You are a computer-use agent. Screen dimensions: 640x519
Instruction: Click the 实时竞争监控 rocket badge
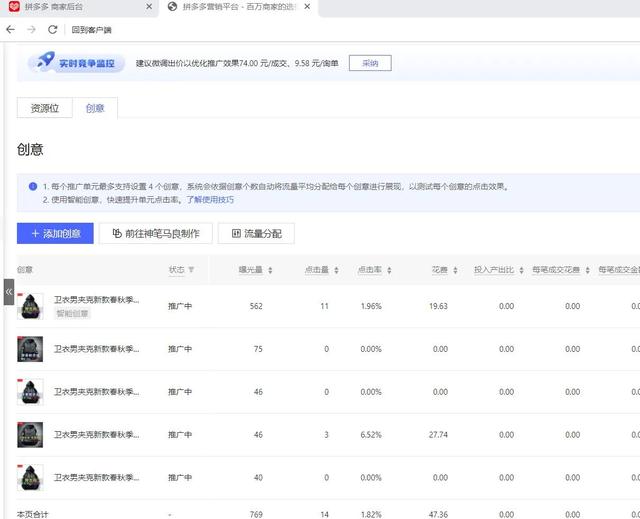[76, 63]
